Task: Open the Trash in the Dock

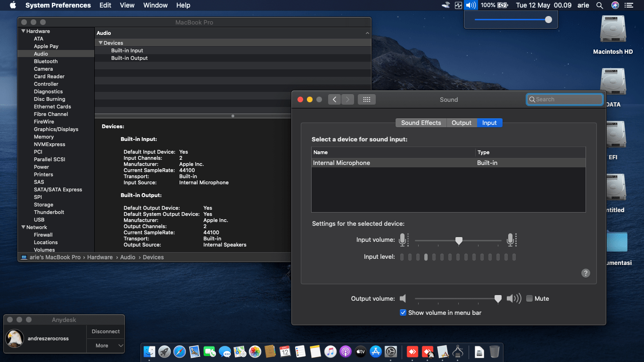Action: click(x=495, y=352)
